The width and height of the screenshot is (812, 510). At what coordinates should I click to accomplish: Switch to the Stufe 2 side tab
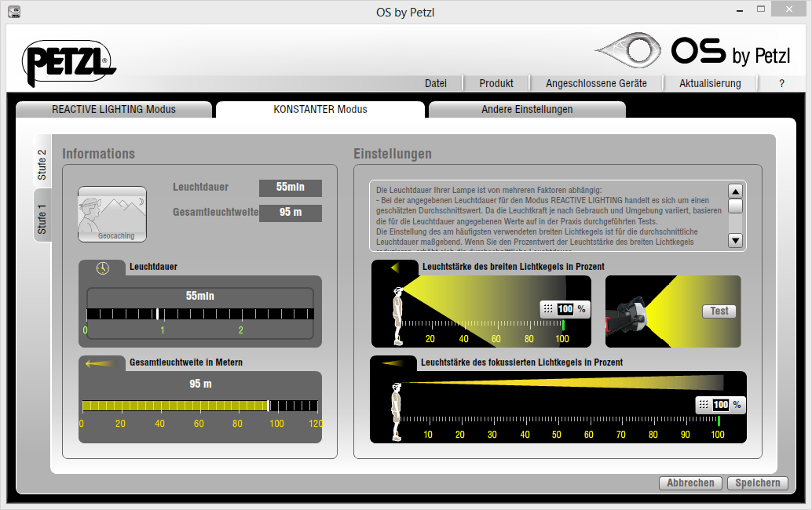[42, 163]
